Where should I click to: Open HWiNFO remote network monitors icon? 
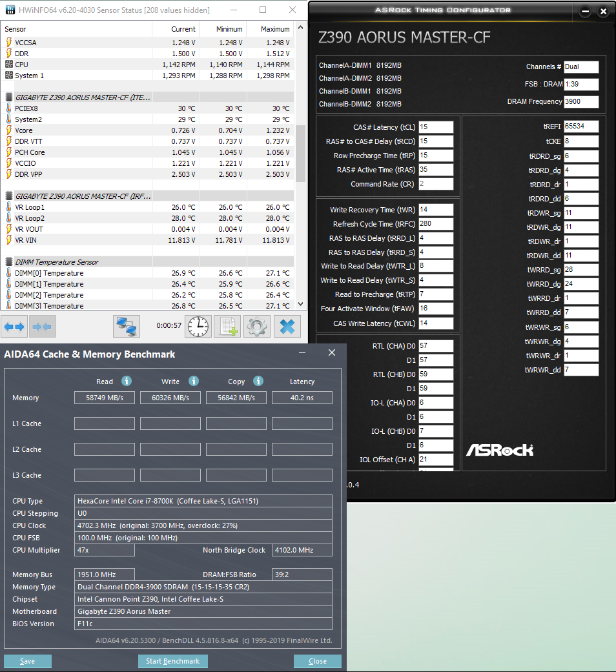click(127, 327)
